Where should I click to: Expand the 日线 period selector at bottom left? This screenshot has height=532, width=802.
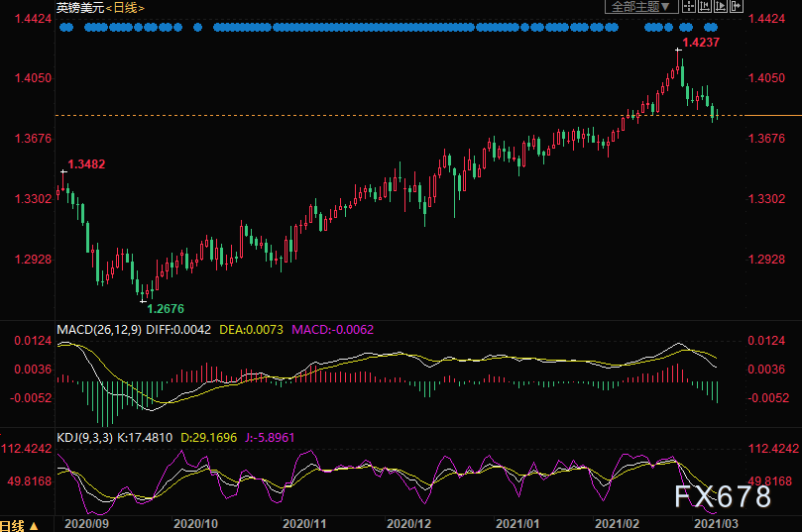pyautogui.click(x=19, y=525)
